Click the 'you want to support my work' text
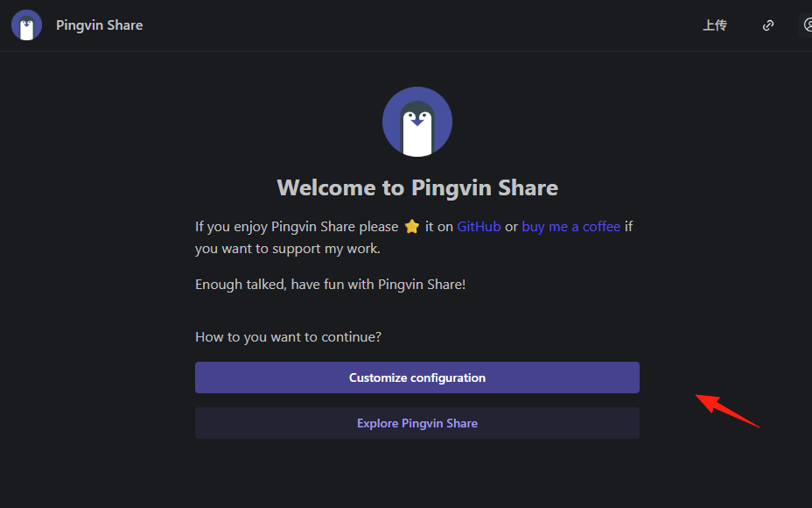 click(287, 249)
